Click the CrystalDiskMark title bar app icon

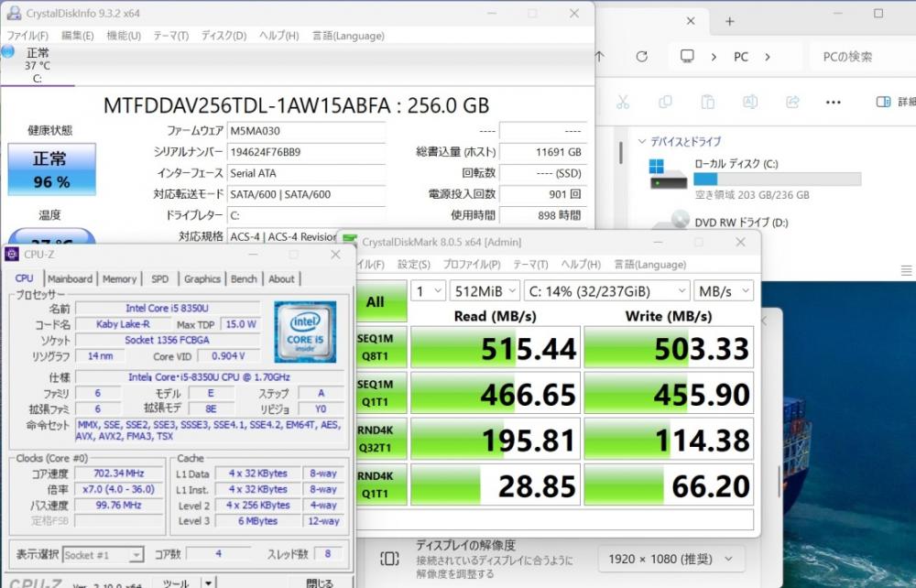pos(349,242)
